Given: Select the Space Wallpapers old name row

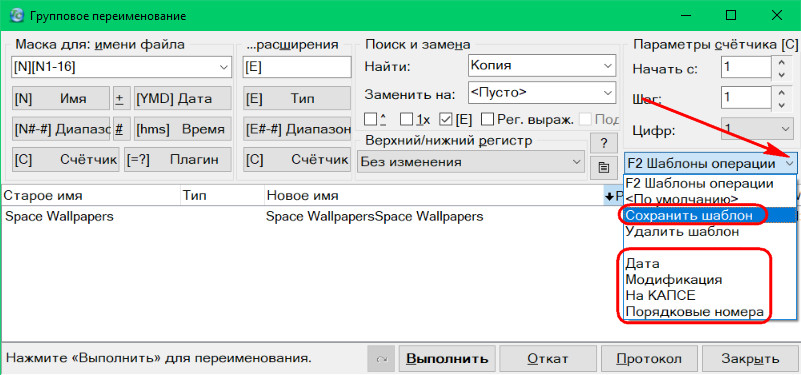Looking at the screenshot, I should (x=59, y=217).
